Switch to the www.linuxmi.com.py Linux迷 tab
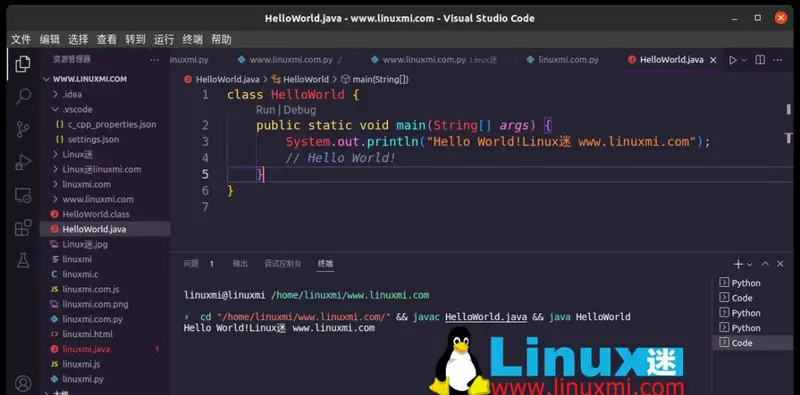 (x=434, y=60)
